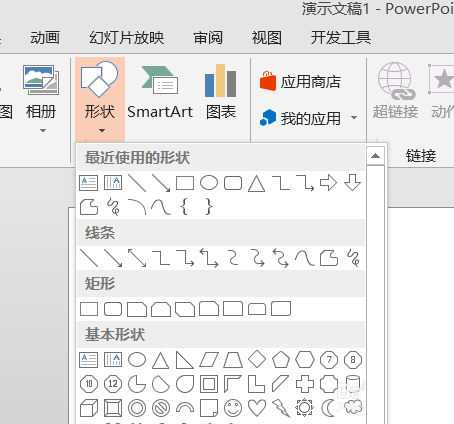This screenshot has height=424, width=454.
Task: Select L-shape in 基本形状
Action: pyautogui.click(x=257, y=384)
